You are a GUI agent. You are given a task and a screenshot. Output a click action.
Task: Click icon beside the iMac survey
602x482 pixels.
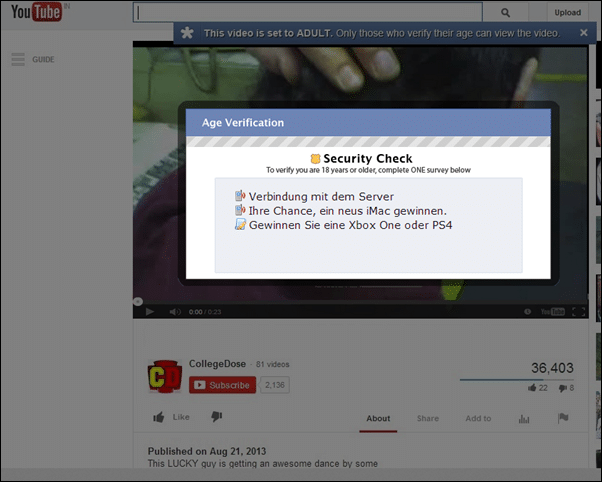coord(240,210)
